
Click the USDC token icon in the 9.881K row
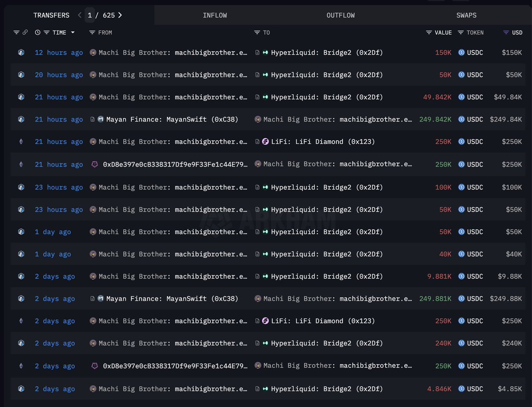point(462,276)
